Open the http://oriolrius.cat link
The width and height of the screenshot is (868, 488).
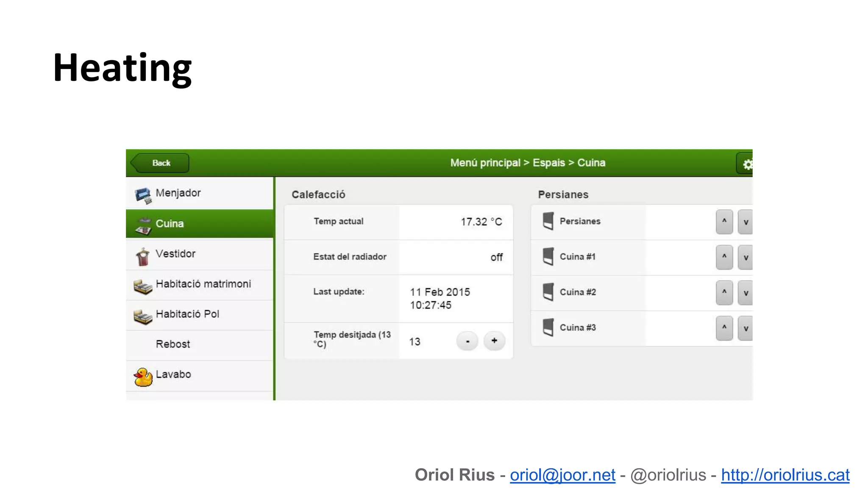pos(785,475)
